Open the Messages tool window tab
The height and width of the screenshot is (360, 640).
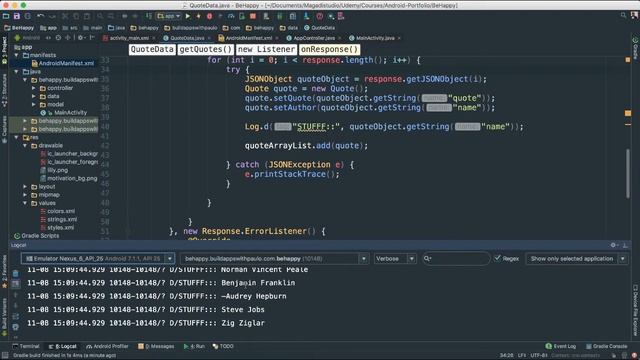156,346
